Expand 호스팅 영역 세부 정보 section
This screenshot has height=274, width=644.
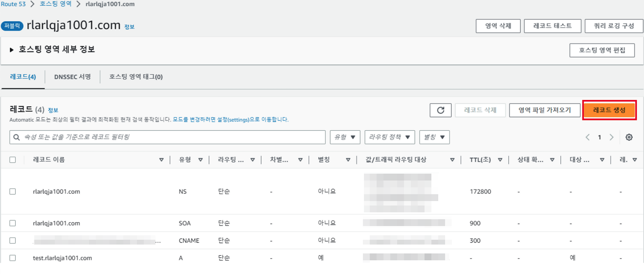tap(12, 50)
